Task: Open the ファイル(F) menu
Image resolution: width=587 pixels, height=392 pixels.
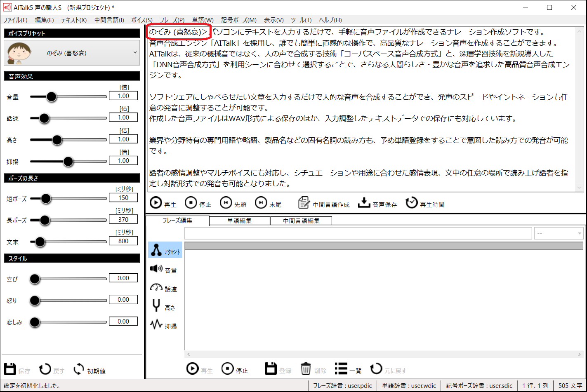Action: [x=15, y=20]
